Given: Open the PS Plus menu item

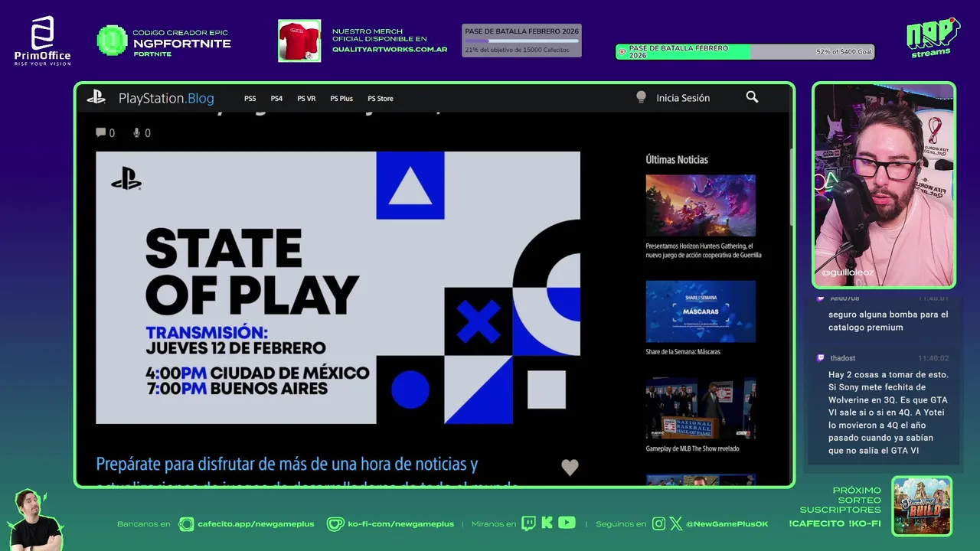Looking at the screenshot, I should tap(341, 98).
